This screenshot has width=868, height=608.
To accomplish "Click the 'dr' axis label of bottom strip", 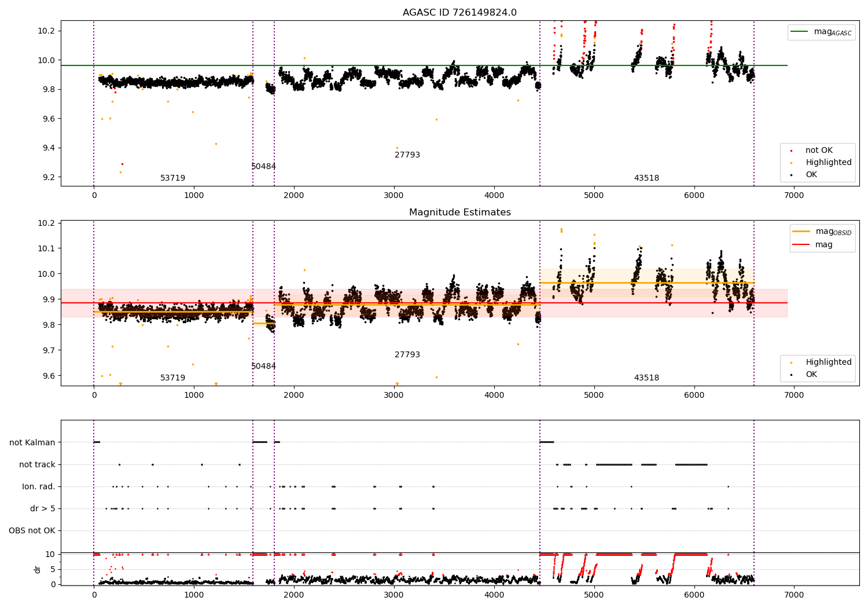I will 38,569.
